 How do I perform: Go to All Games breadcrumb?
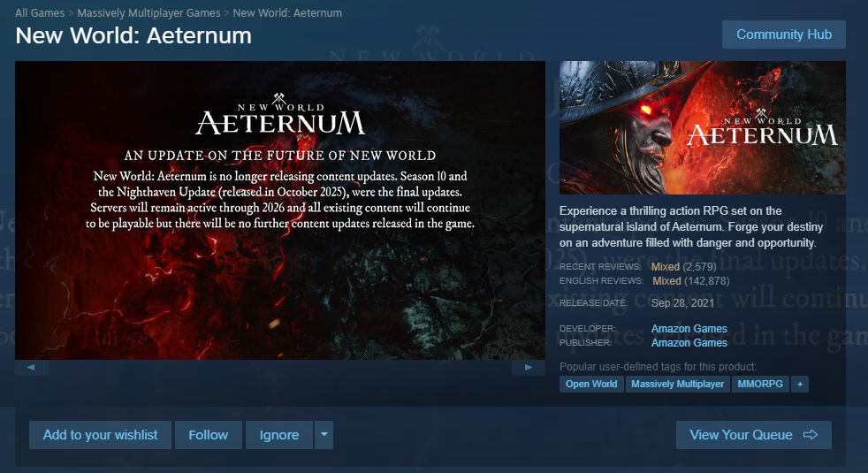point(40,12)
